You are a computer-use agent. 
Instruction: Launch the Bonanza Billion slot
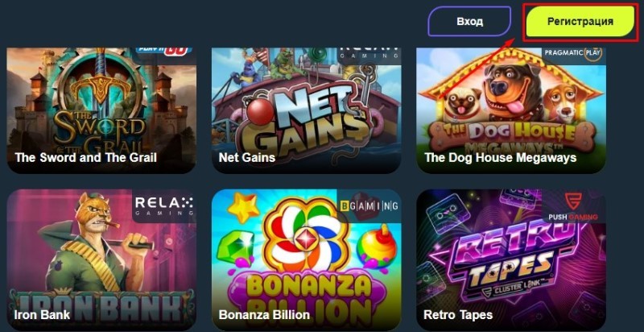[307, 260]
